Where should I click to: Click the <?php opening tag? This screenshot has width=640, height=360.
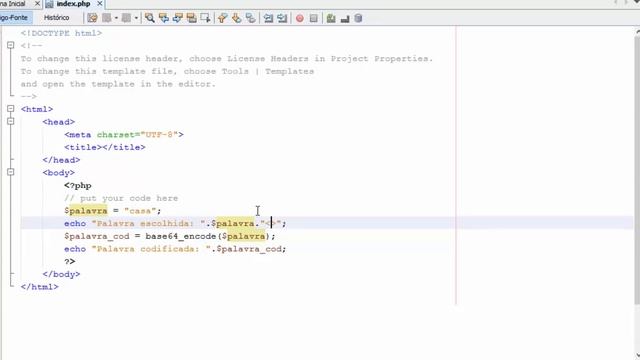coord(78,185)
